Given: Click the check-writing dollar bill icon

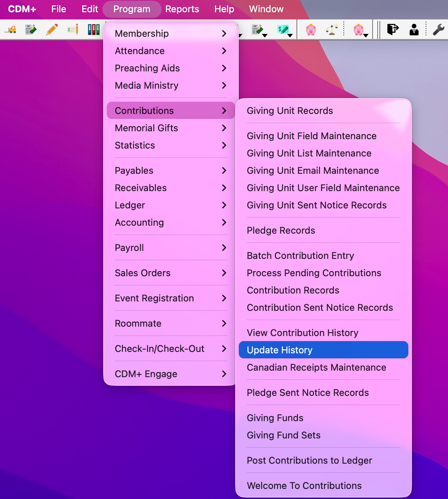Looking at the screenshot, I should [x=73, y=30].
